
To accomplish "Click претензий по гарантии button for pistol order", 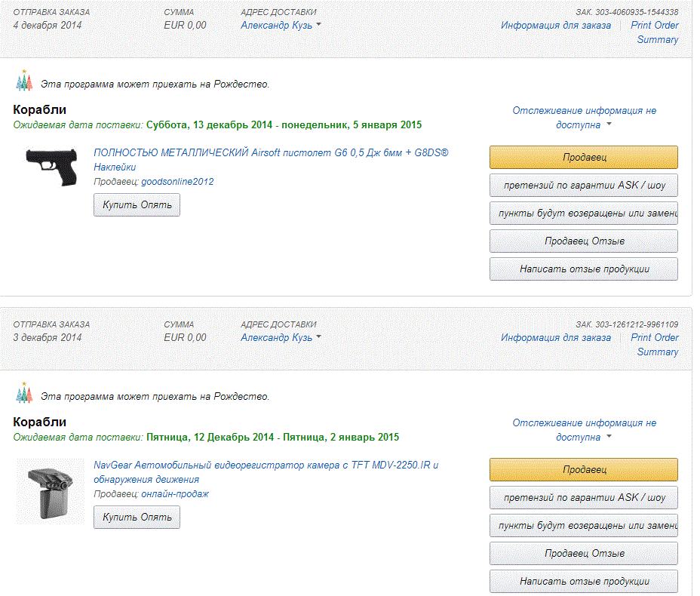I will [583, 185].
